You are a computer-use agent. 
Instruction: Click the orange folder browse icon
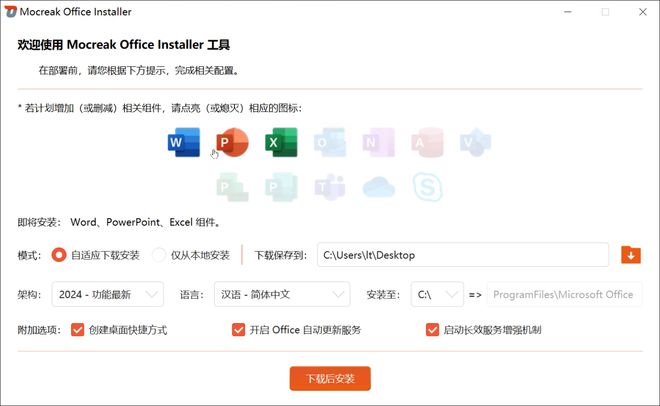631,255
